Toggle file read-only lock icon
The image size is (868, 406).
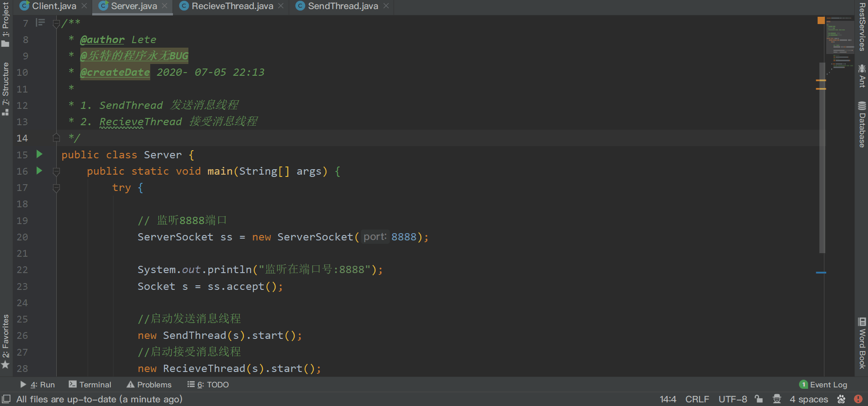759,399
